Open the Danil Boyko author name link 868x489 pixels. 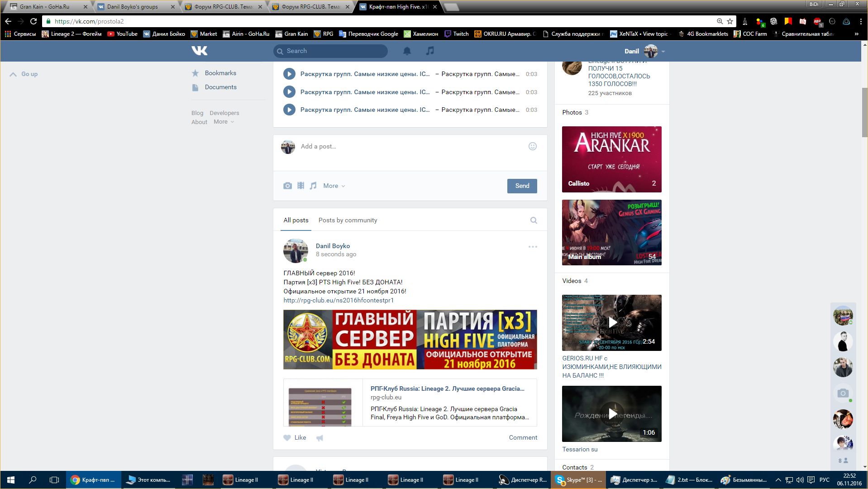point(333,246)
